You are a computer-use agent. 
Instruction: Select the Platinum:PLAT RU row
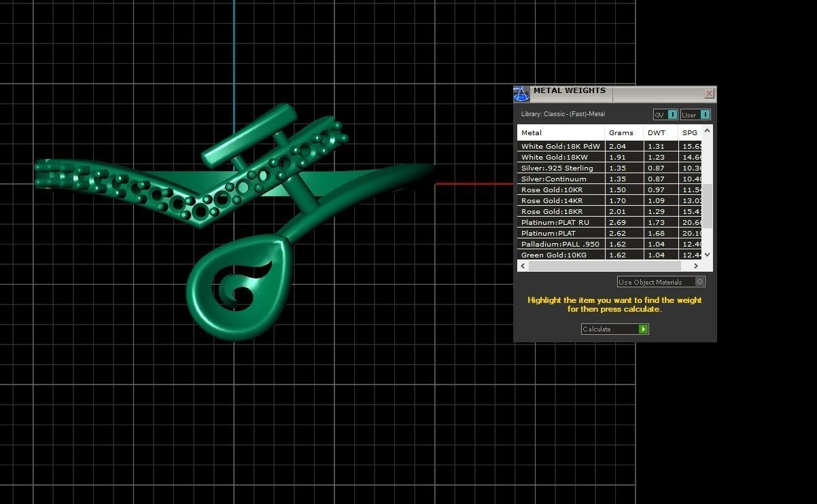coord(610,222)
